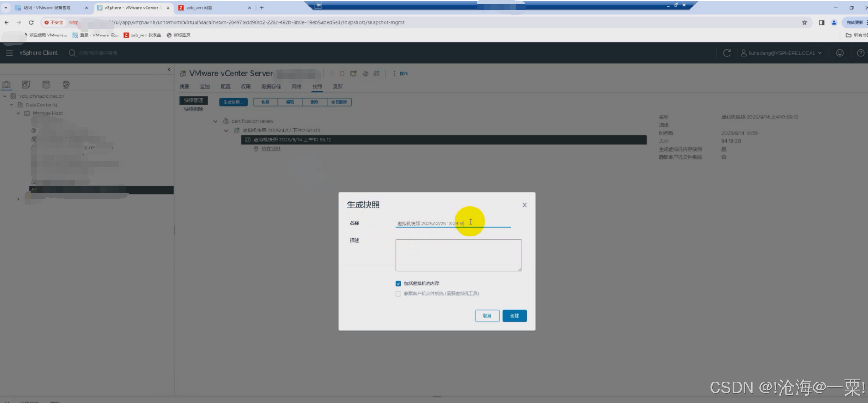Switch to the 权限 tab
The image size is (868, 403).
[x=246, y=87]
